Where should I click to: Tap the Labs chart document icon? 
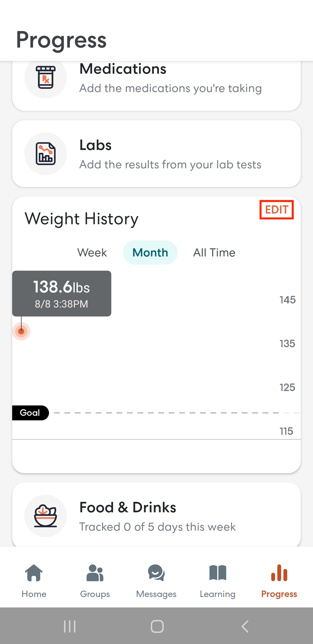tap(46, 153)
